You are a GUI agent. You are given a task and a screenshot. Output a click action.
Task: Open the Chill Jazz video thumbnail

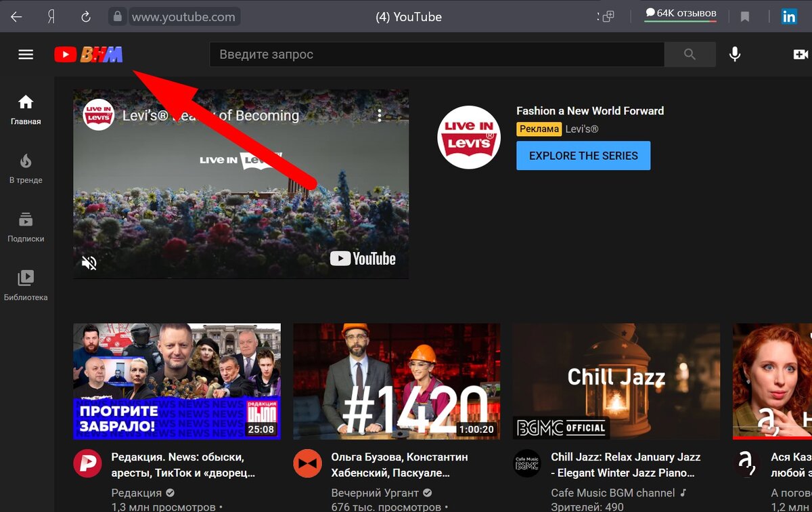(x=616, y=381)
